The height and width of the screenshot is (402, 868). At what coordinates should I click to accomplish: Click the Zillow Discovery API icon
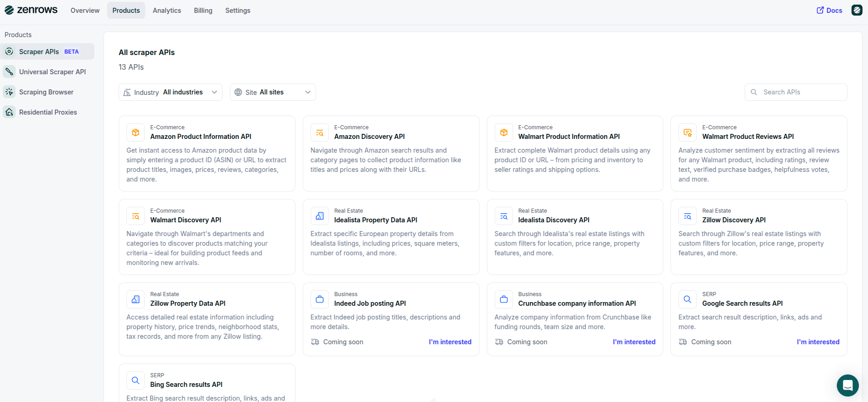(688, 216)
